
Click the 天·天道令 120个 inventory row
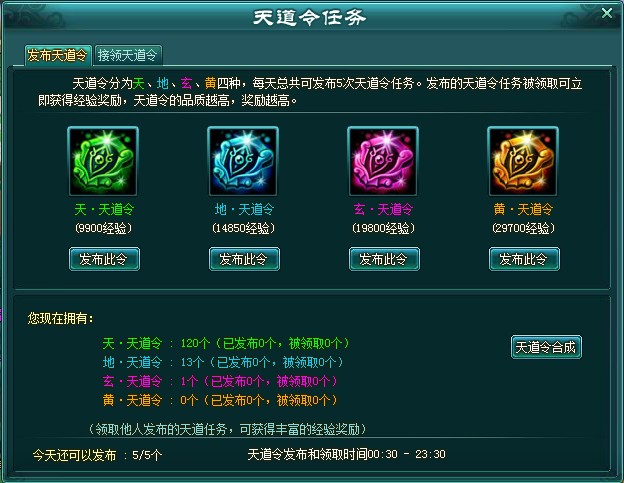[x=226, y=343]
